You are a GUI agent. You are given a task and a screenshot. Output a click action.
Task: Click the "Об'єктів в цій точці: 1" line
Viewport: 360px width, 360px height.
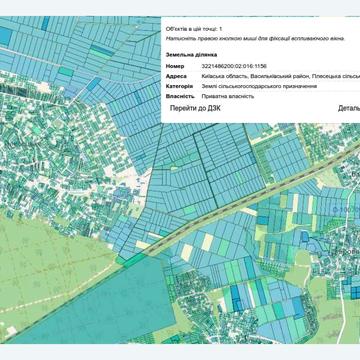194,29
